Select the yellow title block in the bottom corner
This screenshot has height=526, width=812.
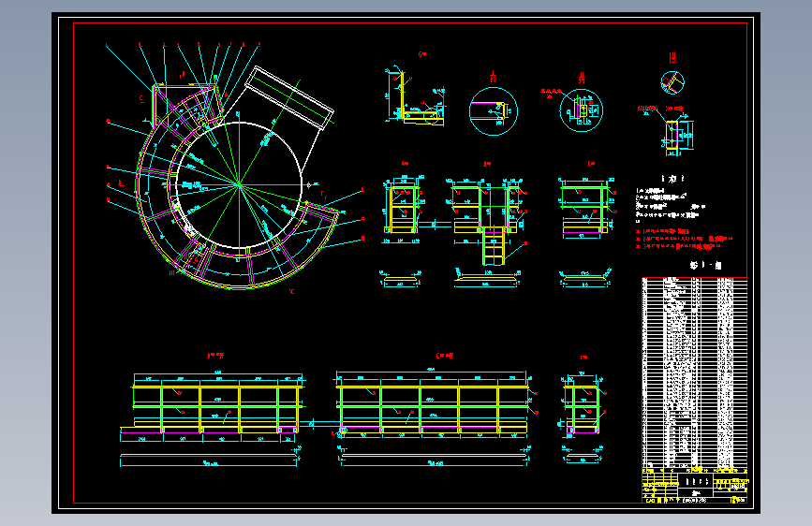694,485
